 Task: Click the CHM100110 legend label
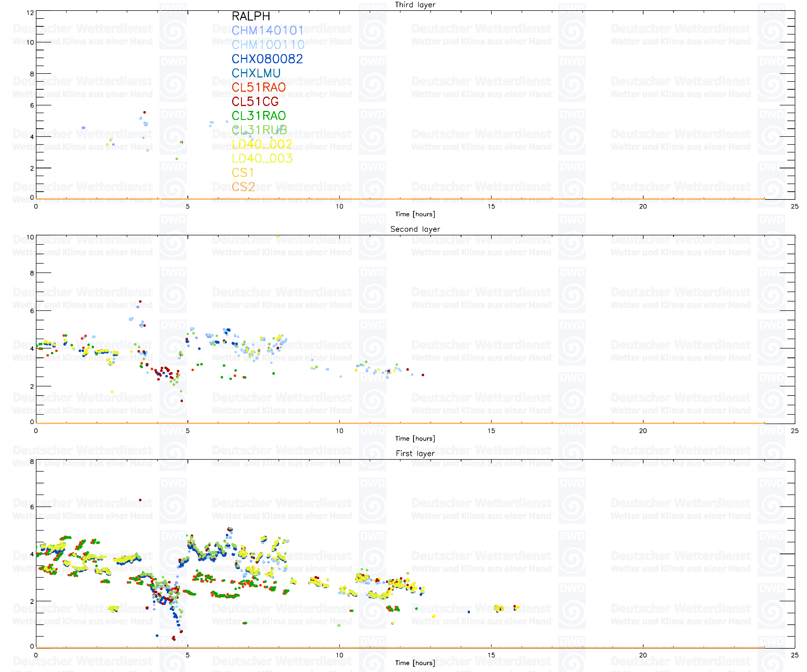click(x=268, y=44)
